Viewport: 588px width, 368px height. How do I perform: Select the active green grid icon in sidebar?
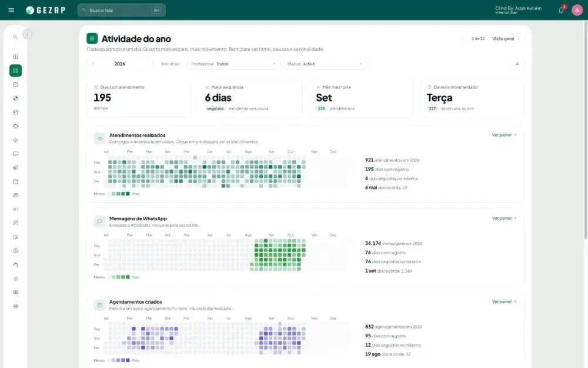click(x=15, y=71)
